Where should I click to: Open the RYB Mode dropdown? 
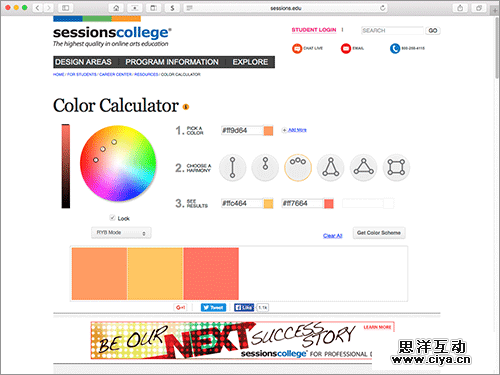click(121, 233)
